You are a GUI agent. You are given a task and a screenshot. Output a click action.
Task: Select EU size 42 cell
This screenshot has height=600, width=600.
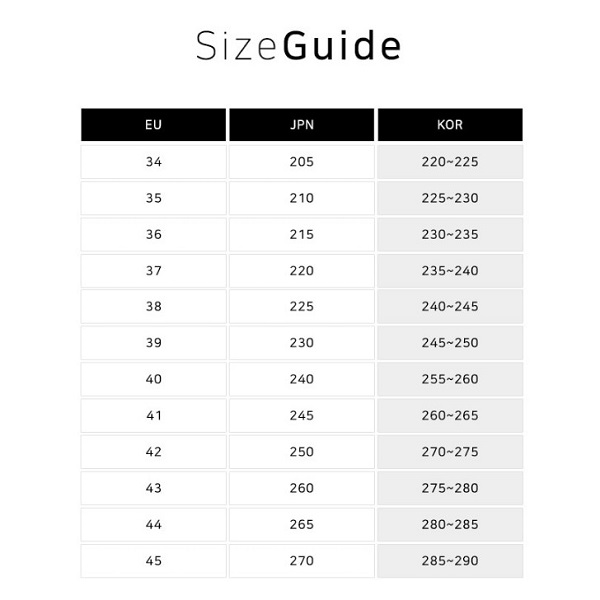click(153, 452)
